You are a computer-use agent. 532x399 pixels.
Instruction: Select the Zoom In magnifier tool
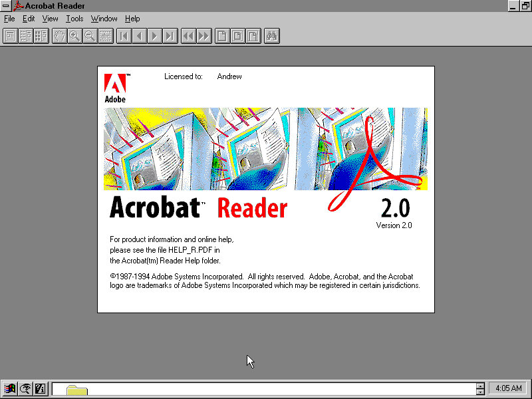pos(74,36)
